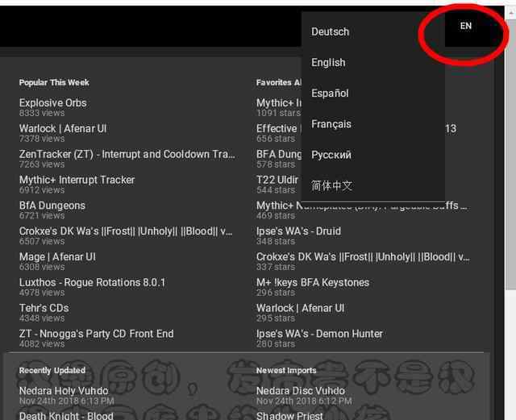Choose English in the language list

click(328, 63)
